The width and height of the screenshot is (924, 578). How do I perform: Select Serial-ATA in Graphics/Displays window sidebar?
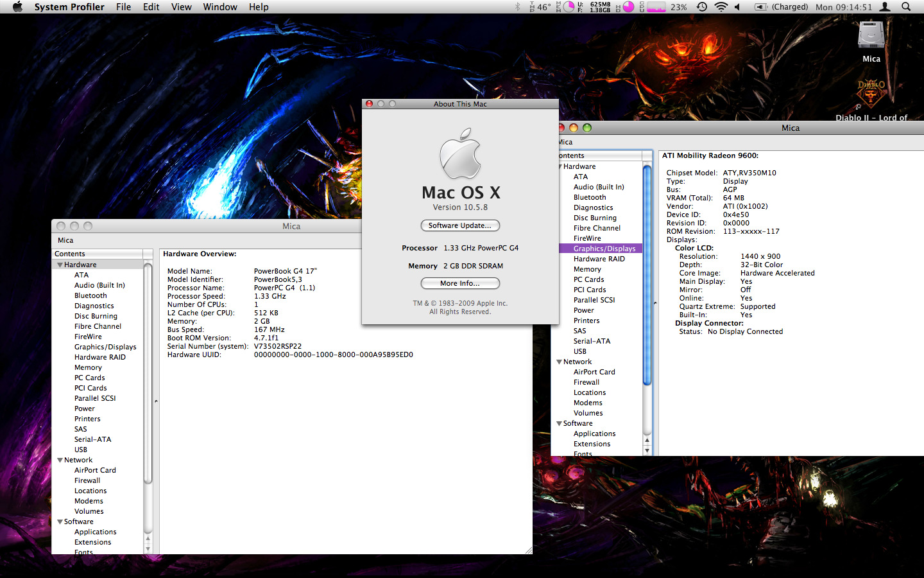coord(592,341)
